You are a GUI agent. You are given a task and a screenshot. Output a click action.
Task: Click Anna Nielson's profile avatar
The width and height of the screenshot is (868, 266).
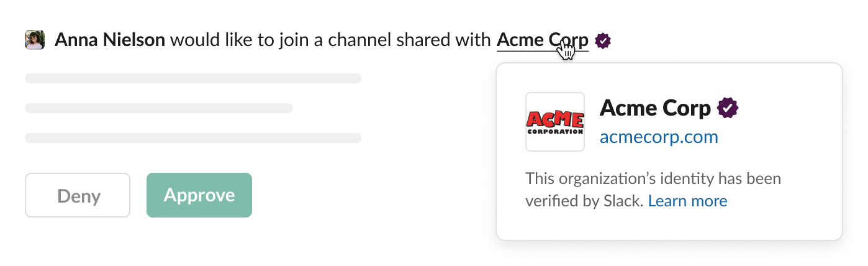point(35,40)
